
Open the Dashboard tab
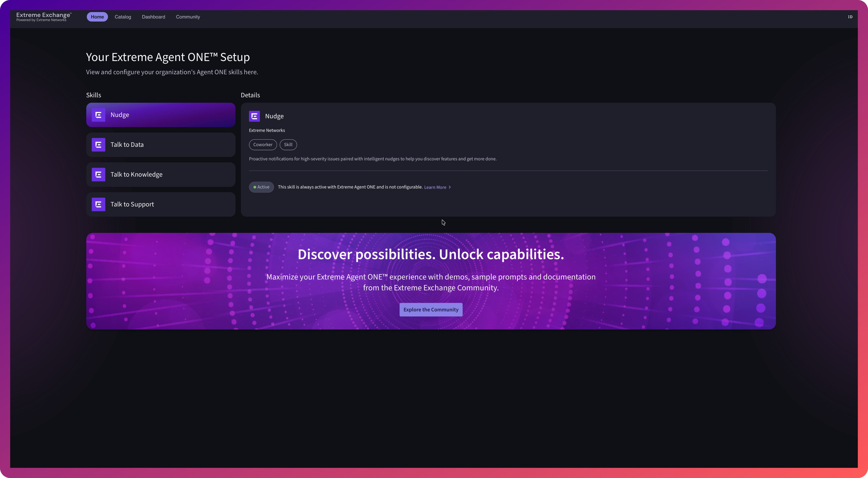pyautogui.click(x=153, y=17)
